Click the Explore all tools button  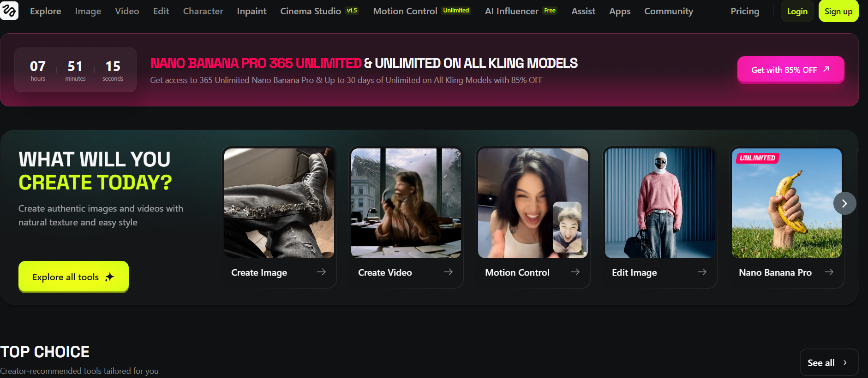(x=73, y=277)
